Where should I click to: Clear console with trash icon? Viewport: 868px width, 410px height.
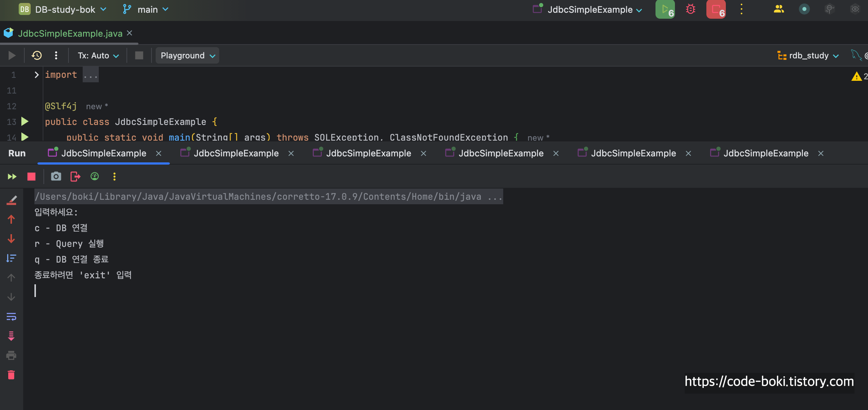pyautogui.click(x=11, y=375)
